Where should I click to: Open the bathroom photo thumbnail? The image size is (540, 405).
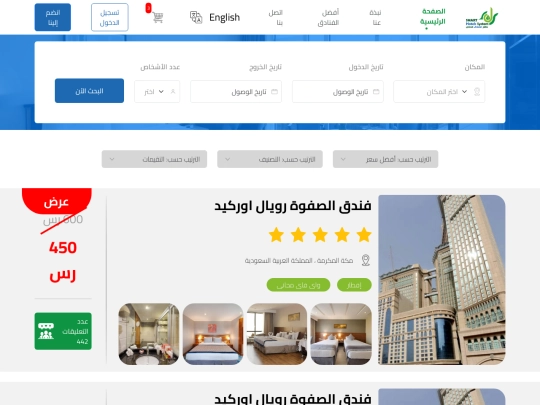point(149,334)
